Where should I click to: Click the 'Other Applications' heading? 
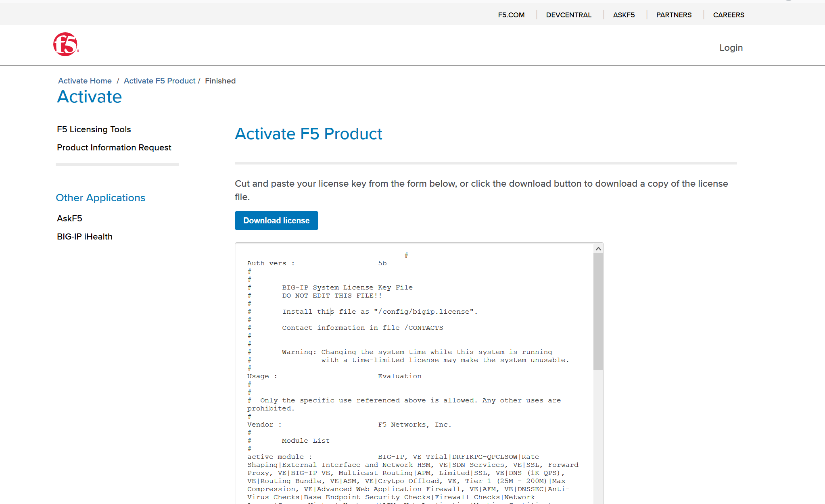pyautogui.click(x=100, y=198)
